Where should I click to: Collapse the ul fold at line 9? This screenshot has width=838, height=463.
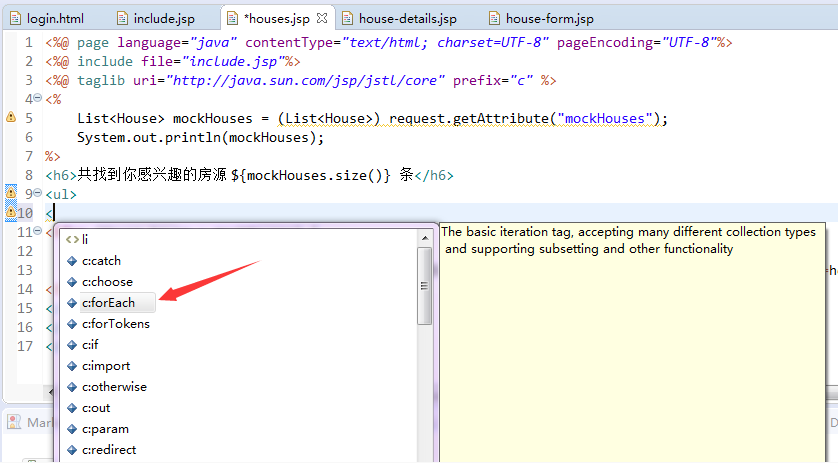pyautogui.click(x=37, y=192)
